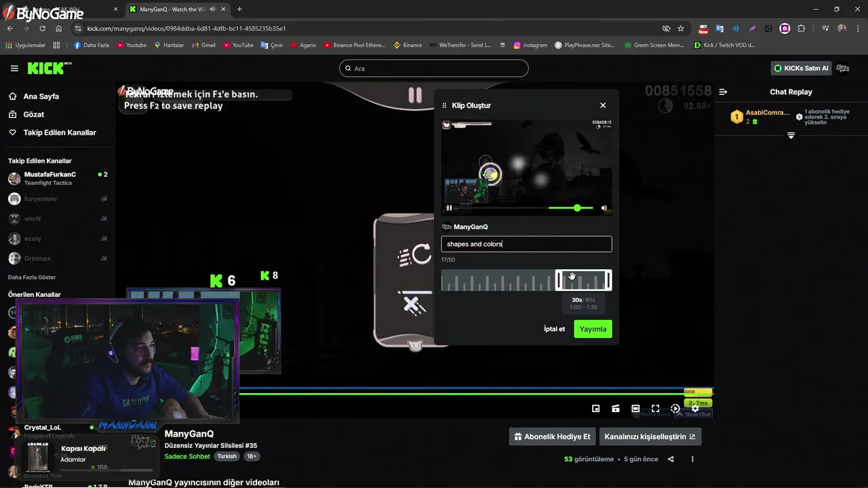The width and height of the screenshot is (868, 488).
Task: Toggle picture-in-picture mode on video player
Action: 595,409
